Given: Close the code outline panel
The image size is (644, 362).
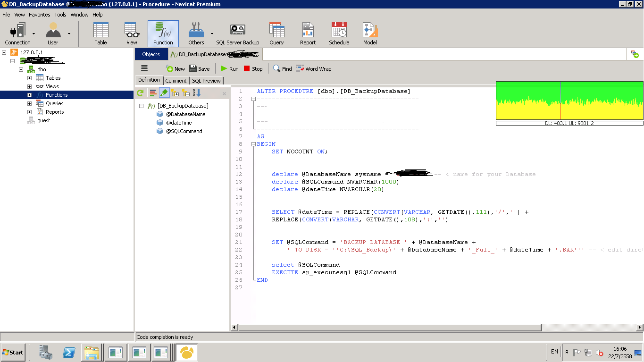Looking at the screenshot, I should [224, 93].
